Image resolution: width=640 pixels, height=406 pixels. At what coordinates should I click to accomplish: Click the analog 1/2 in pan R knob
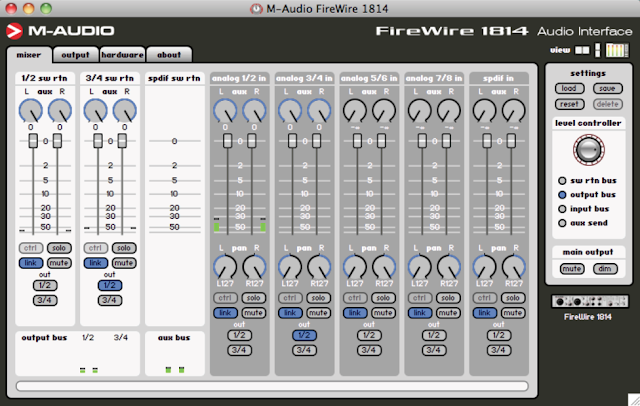[x=254, y=267]
